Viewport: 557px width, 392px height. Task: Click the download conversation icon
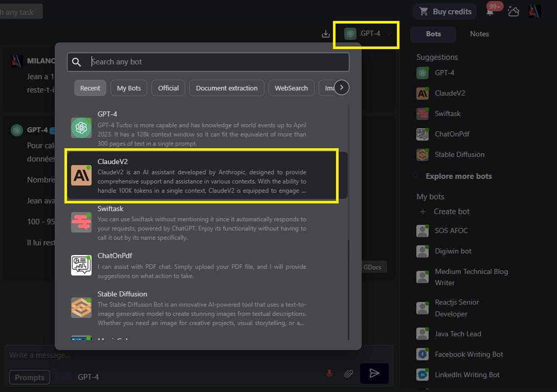(325, 34)
